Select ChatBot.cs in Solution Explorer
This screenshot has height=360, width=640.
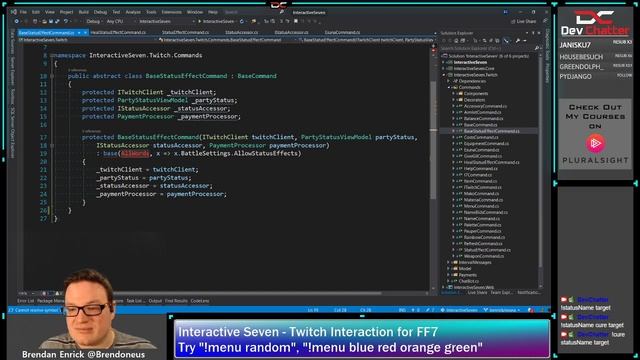point(469,281)
